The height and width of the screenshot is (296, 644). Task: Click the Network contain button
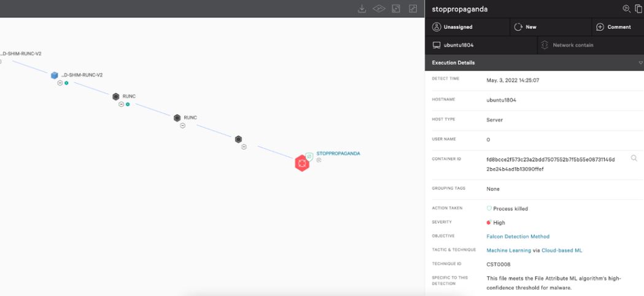[591, 45]
